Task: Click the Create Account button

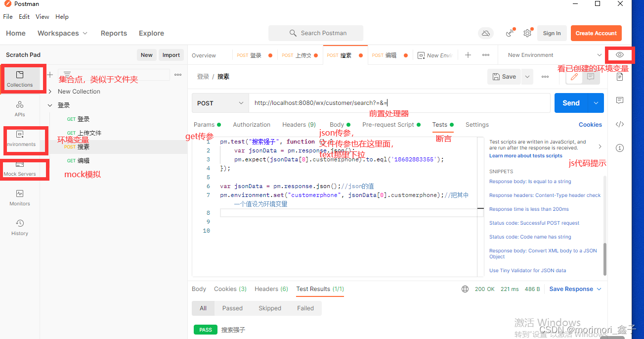Action: pyautogui.click(x=596, y=33)
